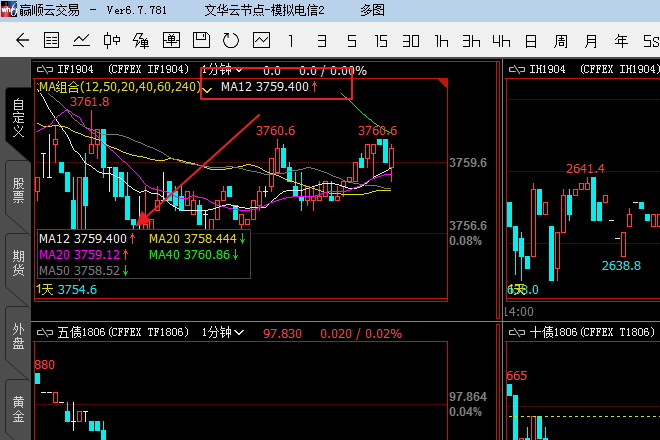660x440 pixels.
Task: Select the 30-minute period button
Action: (x=411, y=41)
